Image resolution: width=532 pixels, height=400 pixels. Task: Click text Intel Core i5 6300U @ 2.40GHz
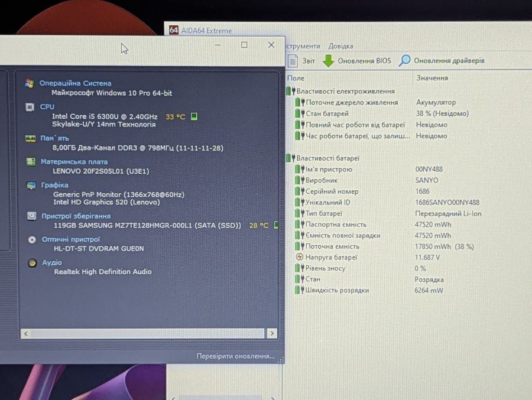105,117
